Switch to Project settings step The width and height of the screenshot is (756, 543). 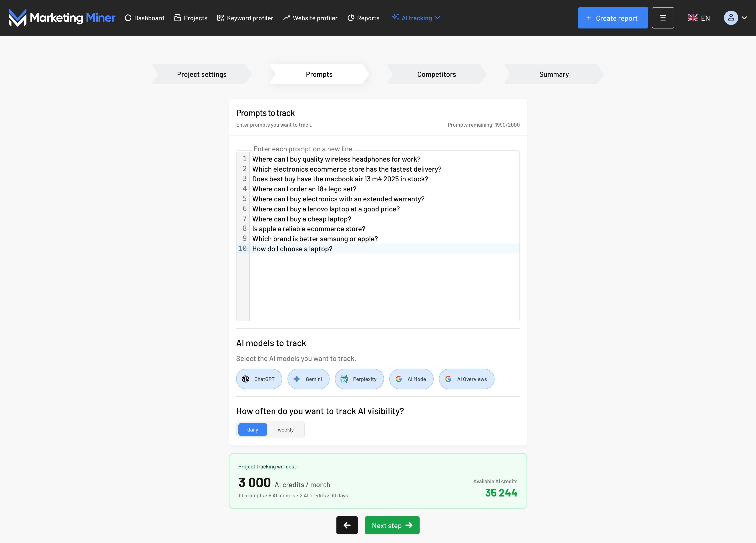(x=202, y=74)
